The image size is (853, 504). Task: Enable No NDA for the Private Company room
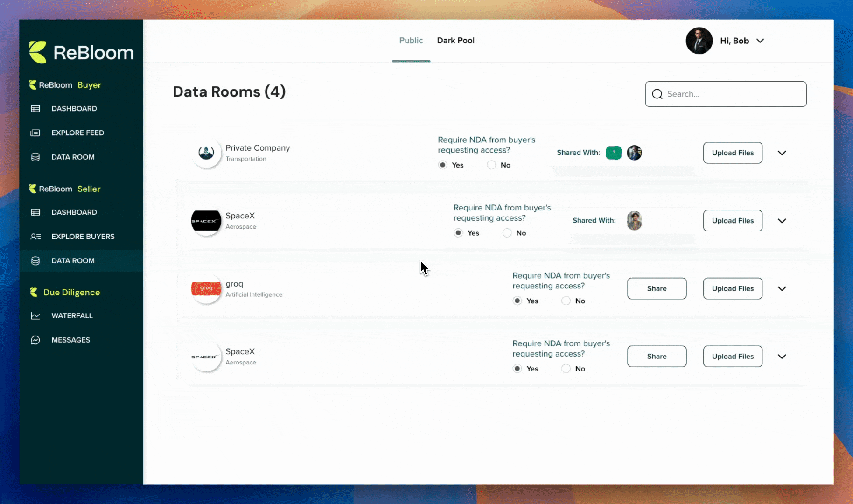pos(491,165)
